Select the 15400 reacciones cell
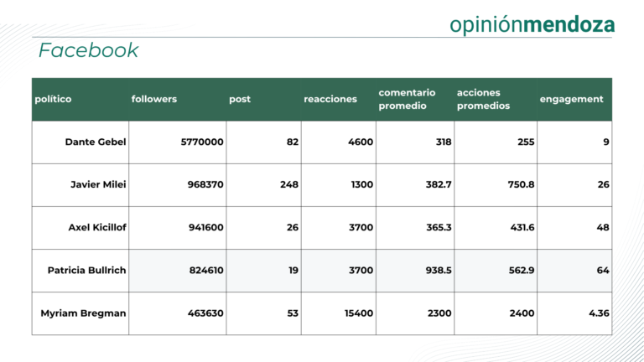This screenshot has width=644, height=362. pyautogui.click(x=339, y=313)
